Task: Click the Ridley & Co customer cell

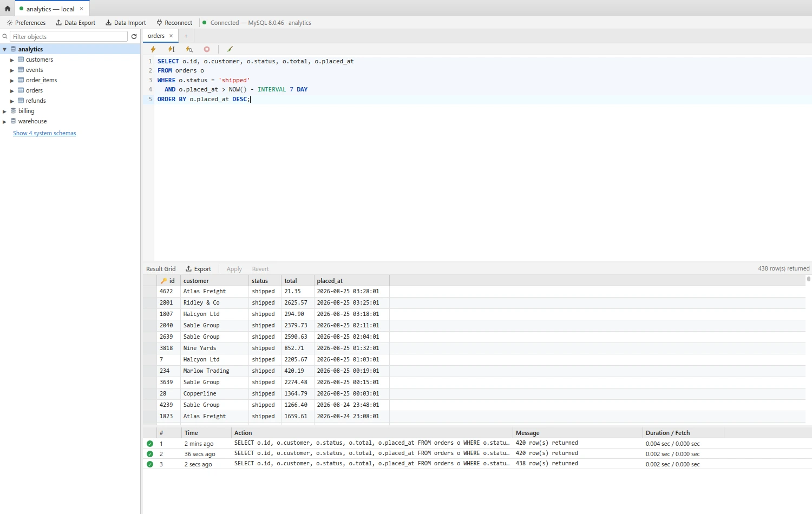Action: pyautogui.click(x=214, y=302)
